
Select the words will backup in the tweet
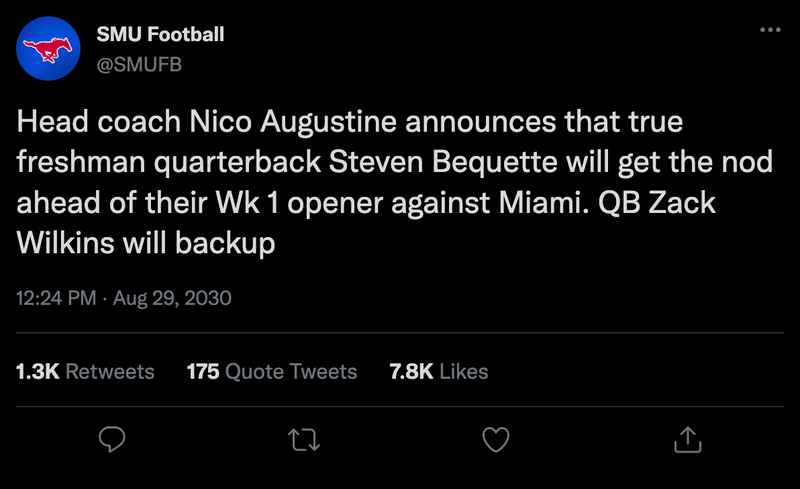tap(199, 243)
